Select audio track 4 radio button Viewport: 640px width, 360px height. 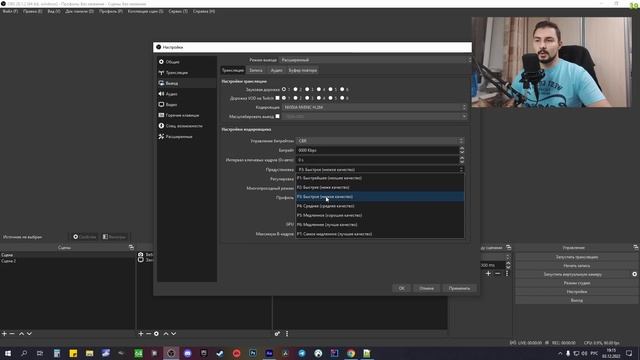[319, 89]
